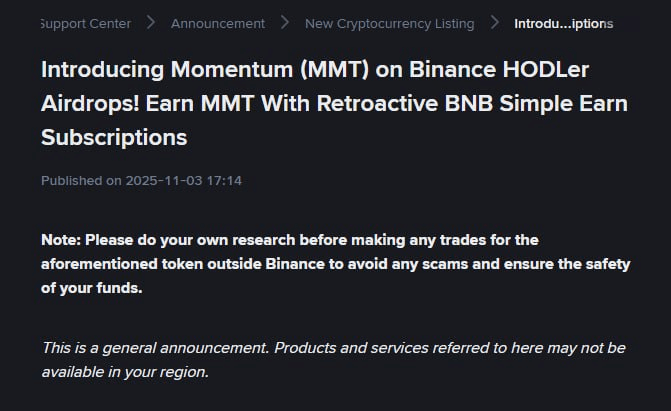Click the "Published on" label
671x411 pixels.
[x=81, y=181]
